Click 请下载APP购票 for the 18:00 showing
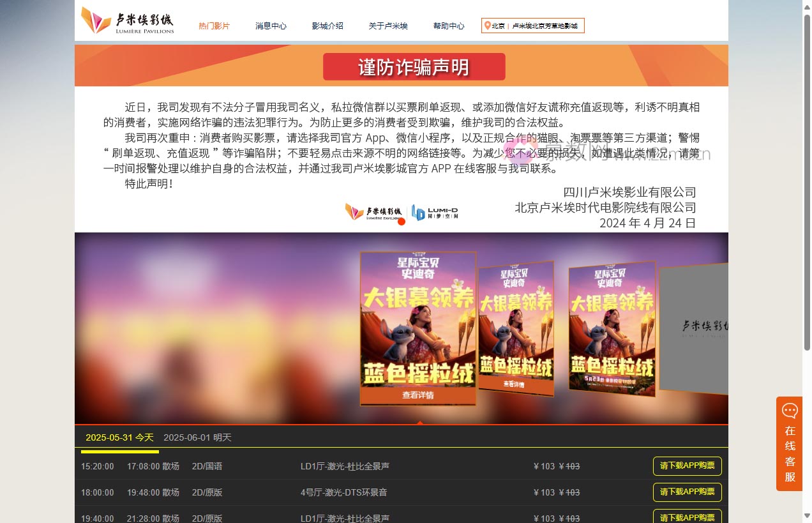This screenshot has width=812, height=523. tap(687, 492)
